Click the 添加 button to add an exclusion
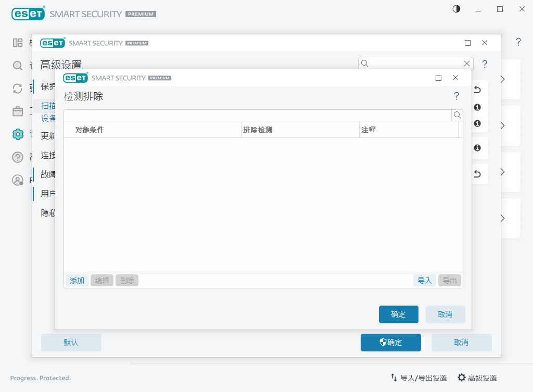The height and width of the screenshot is (392, 533). tap(77, 281)
